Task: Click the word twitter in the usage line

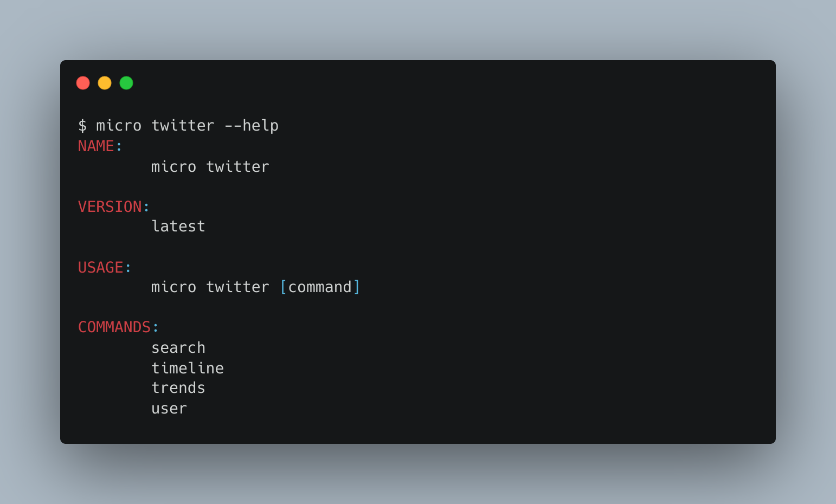Action: tap(237, 287)
